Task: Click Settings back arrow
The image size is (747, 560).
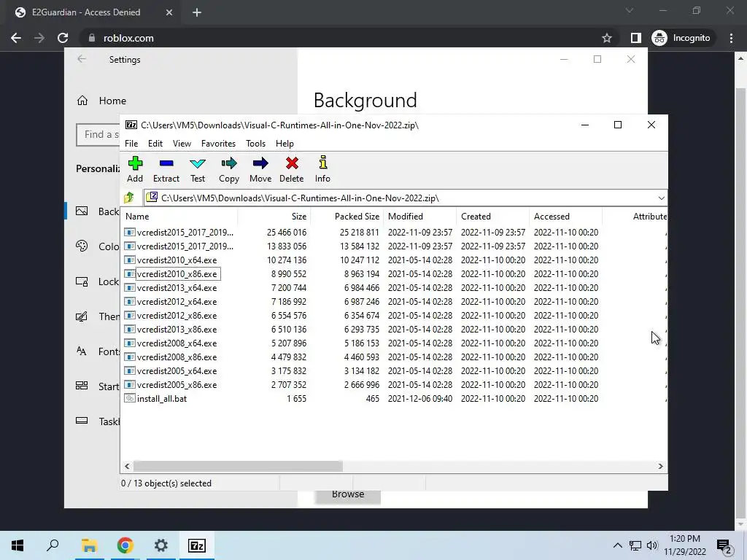Action: 82,59
